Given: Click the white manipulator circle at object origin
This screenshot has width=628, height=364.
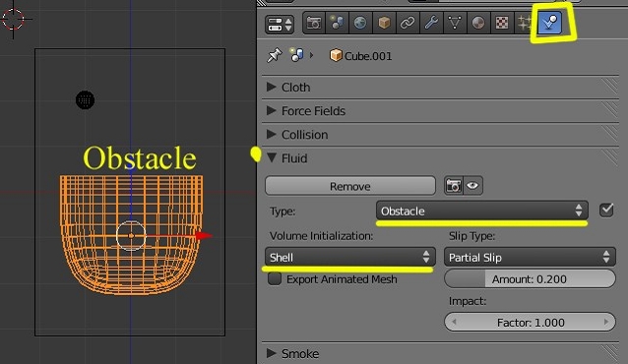Looking at the screenshot, I should point(131,235).
